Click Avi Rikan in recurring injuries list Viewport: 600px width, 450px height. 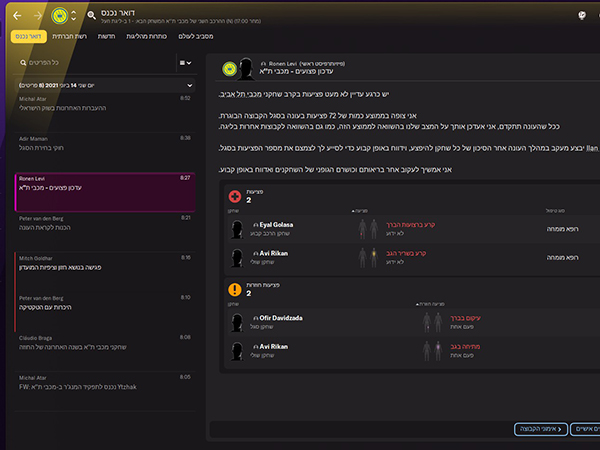pyautogui.click(x=274, y=347)
